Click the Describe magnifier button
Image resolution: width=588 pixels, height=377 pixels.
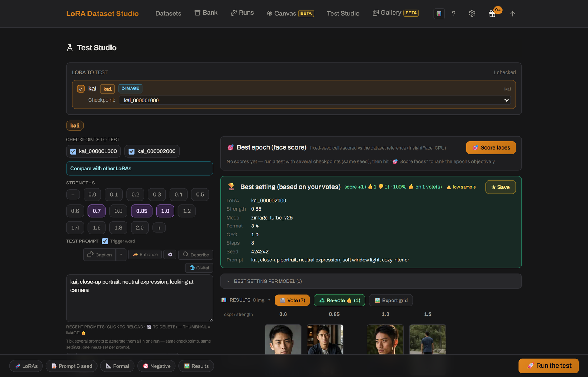(x=196, y=255)
